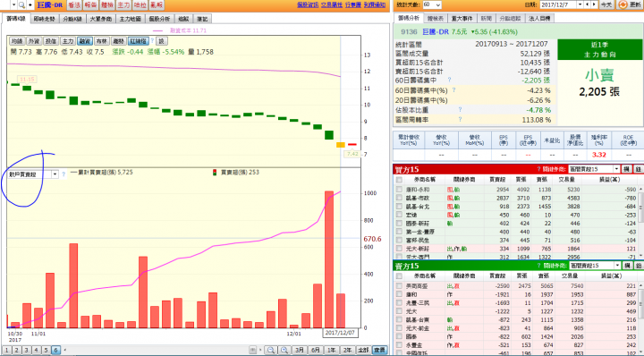
Task: Click help icon next to 區間周轉率
Action: point(460,120)
